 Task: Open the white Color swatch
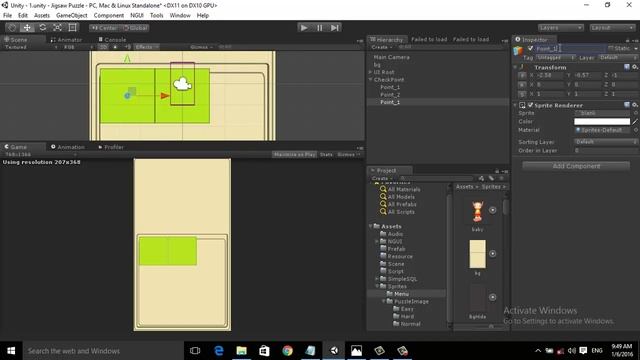tap(602, 122)
